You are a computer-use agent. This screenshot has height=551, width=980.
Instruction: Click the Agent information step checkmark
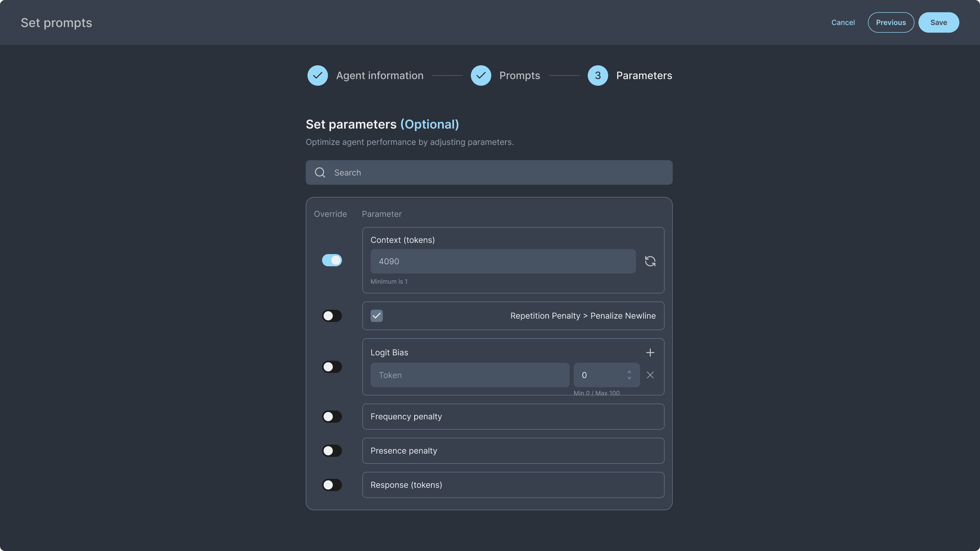[x=318, y=75]
